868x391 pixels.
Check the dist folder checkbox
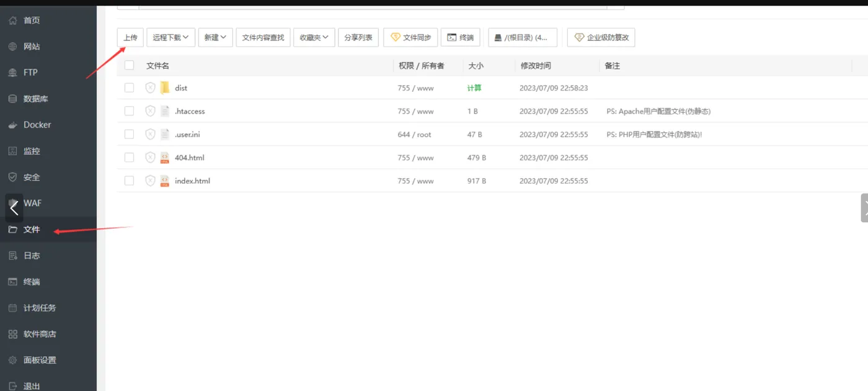[129, 88]
